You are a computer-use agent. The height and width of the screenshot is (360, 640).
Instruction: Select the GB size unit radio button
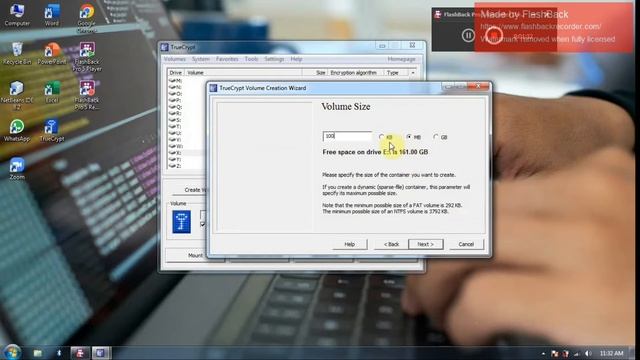click(436, 137)
